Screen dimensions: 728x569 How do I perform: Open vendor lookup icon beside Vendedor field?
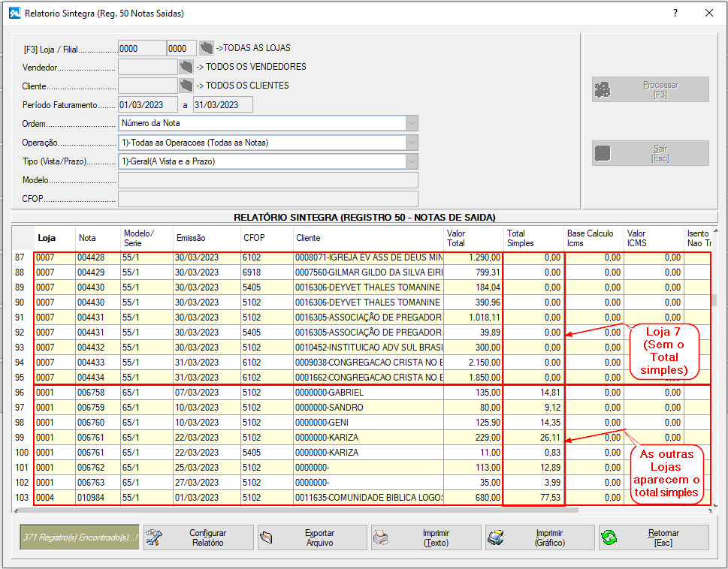pos(186,67)
